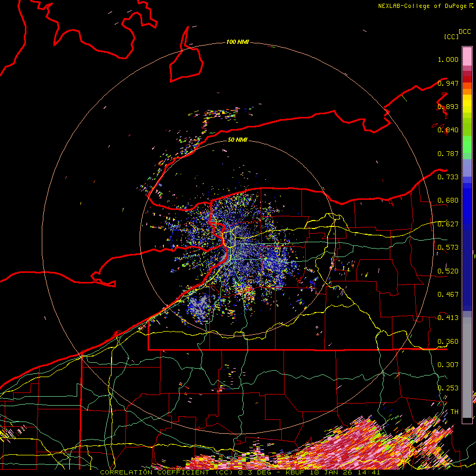Click the 50 NMI range ring label
Screen dimensions: 476x476
[x=237, y=140]
